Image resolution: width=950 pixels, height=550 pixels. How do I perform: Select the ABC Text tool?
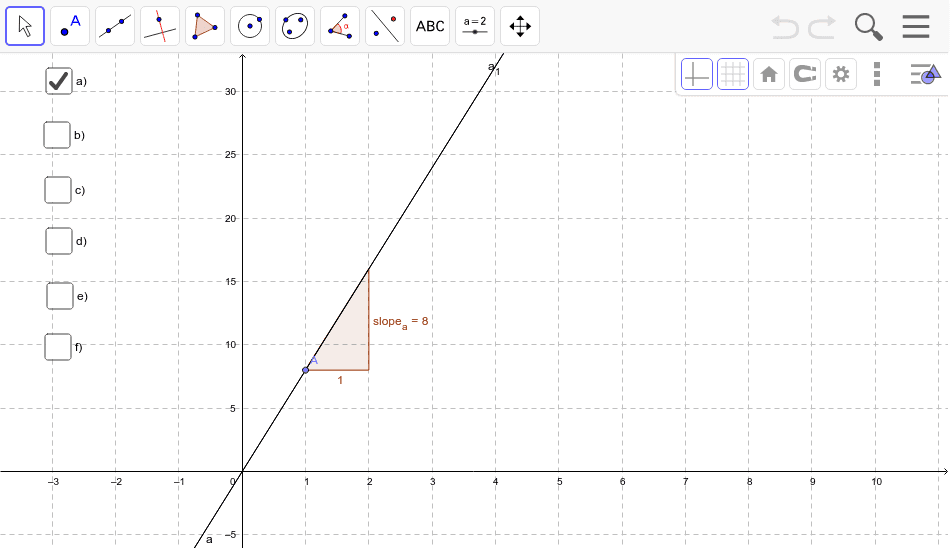(x=430, y=26)
